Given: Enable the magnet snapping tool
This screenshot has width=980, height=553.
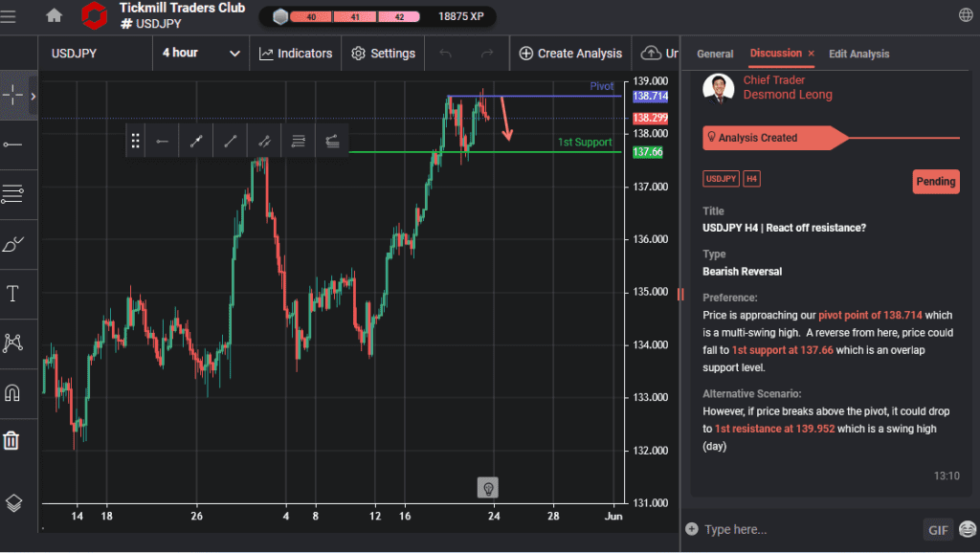Looking at the screenshot, I should [14, 392].
